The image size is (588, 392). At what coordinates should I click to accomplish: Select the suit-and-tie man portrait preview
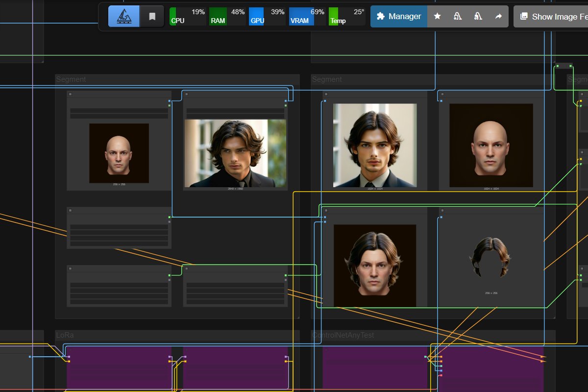[x=375, y=145]
